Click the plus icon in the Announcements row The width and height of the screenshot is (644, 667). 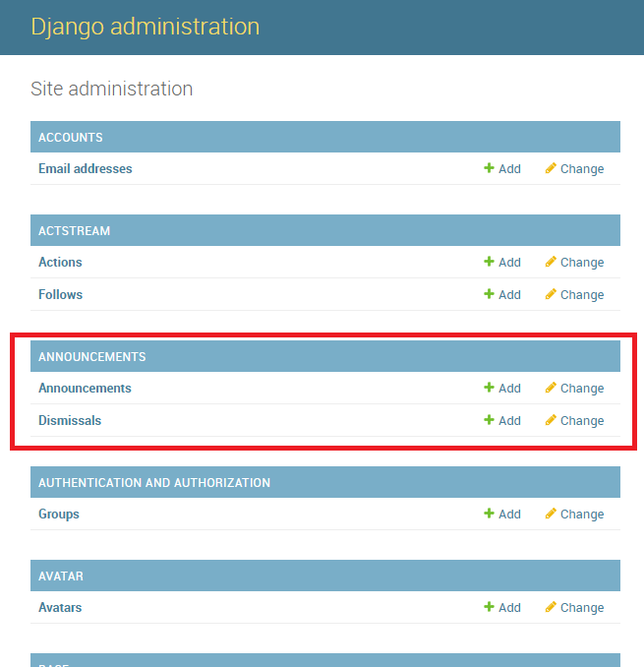pyautogui.click(x=489, y=388)
